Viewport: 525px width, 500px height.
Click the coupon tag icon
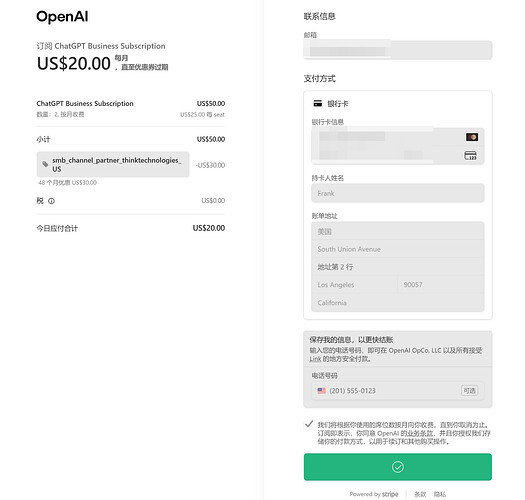coord(45,164)
